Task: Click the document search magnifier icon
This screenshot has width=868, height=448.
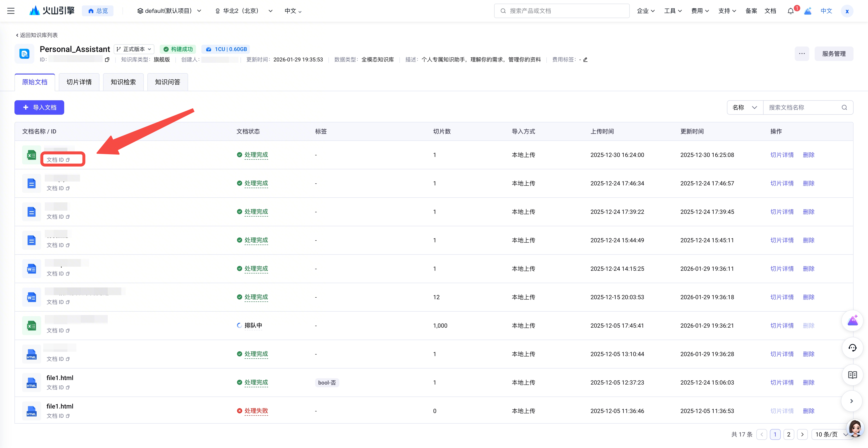Action: tap(844, 107)
